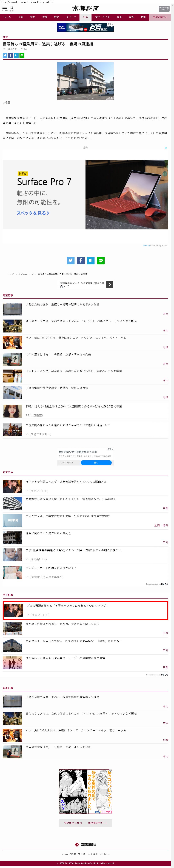Image resolution: width=174 pixels, height=868 pixels.
Task: Click the ad choices icon above Surface ad
Action: tap(166, 148)
